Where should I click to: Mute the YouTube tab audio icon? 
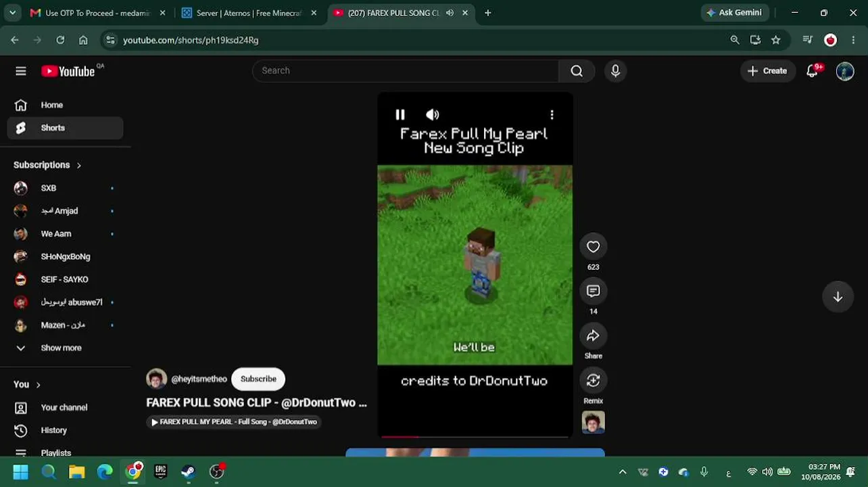point(450,13)
